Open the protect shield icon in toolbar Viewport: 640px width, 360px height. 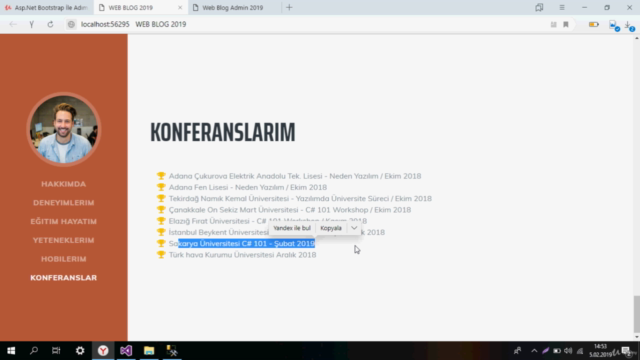[x=614, y=25]
